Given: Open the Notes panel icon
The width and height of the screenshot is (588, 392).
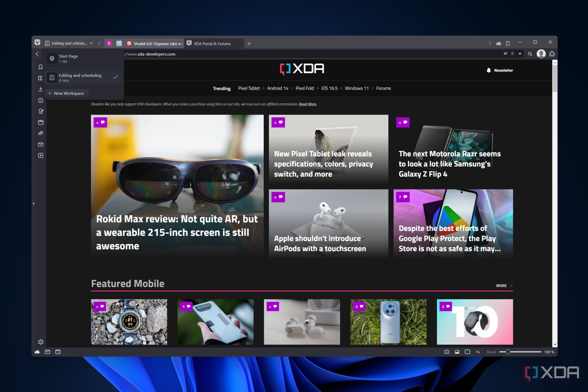Looking at the screenshot, I should (x=41, y=111).
